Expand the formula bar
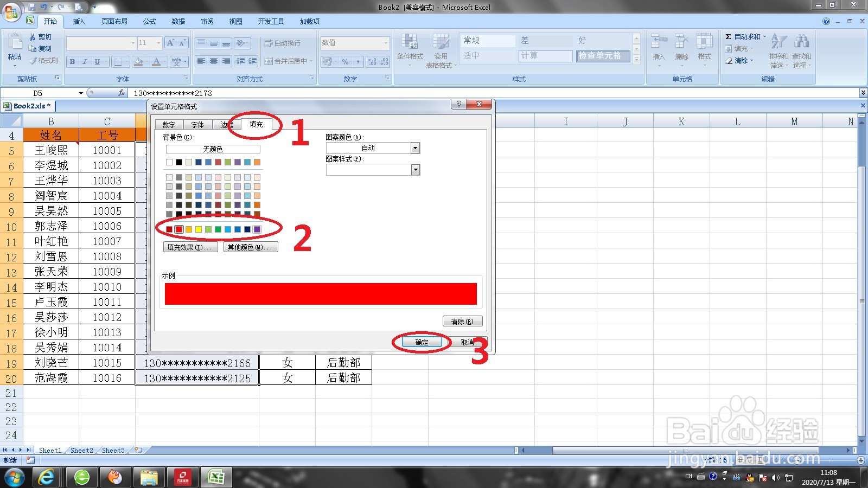The height and width of the screenshot is (488, 868). pyautogui.click(x=863, y=93)
